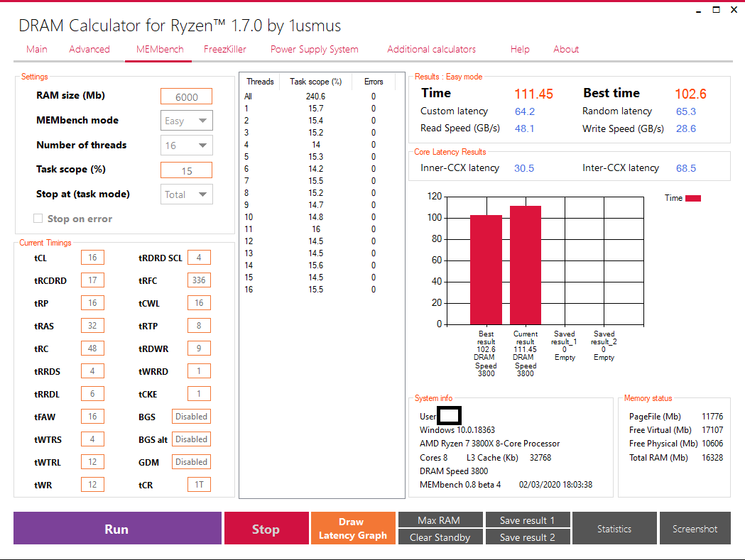
Task: Go to the Power Supply System tab
Action: pyautogui.click(x=315, y=50)
